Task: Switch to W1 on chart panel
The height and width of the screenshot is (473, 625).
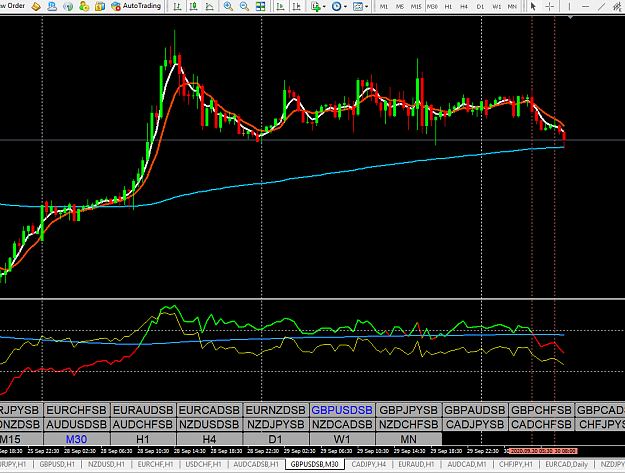Action: [x=342, y=439]
